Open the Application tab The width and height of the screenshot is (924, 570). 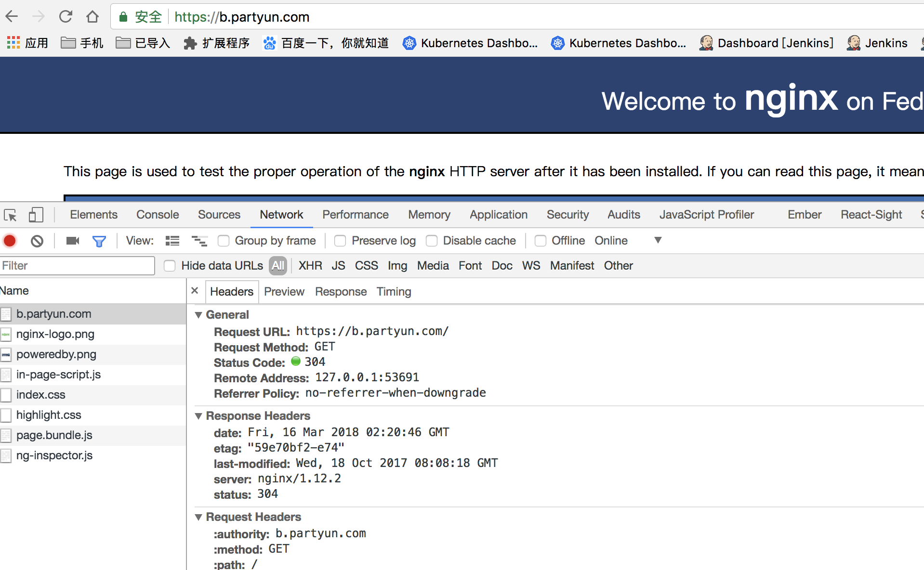(499, 215)
